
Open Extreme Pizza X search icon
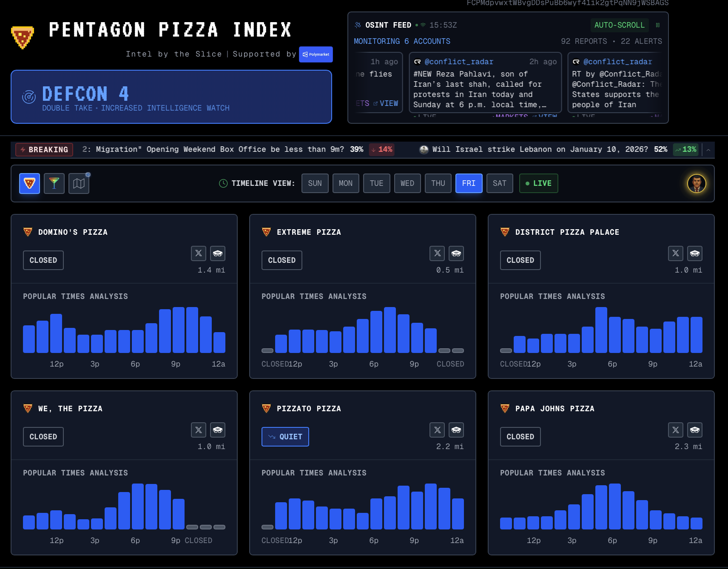437,253
